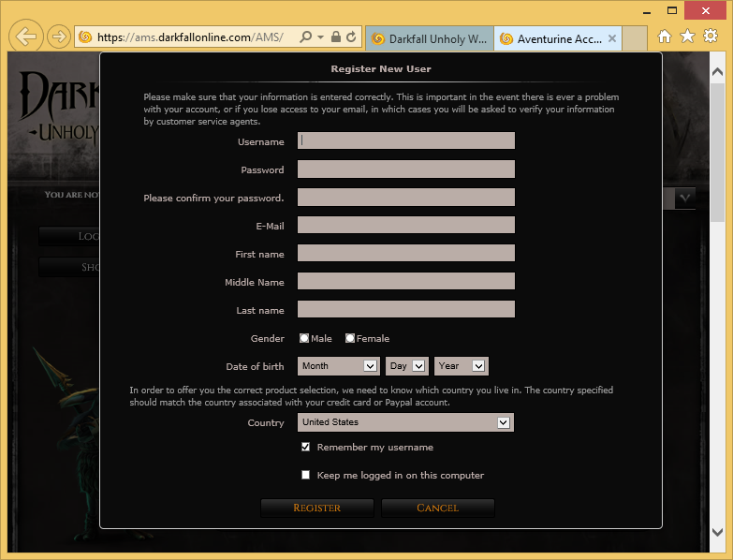Click the First name field

coord(405,253)
